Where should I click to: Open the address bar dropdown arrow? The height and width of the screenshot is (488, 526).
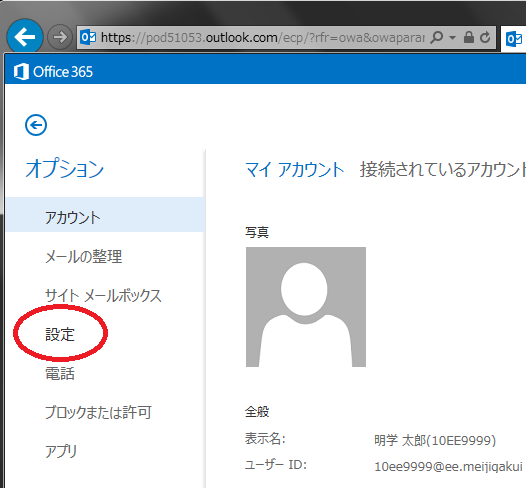[453, 38]
